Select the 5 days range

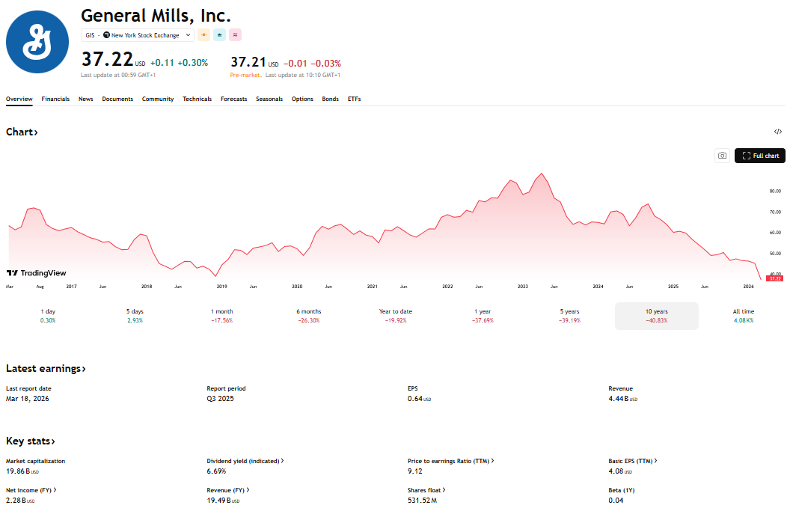(135, 316)
